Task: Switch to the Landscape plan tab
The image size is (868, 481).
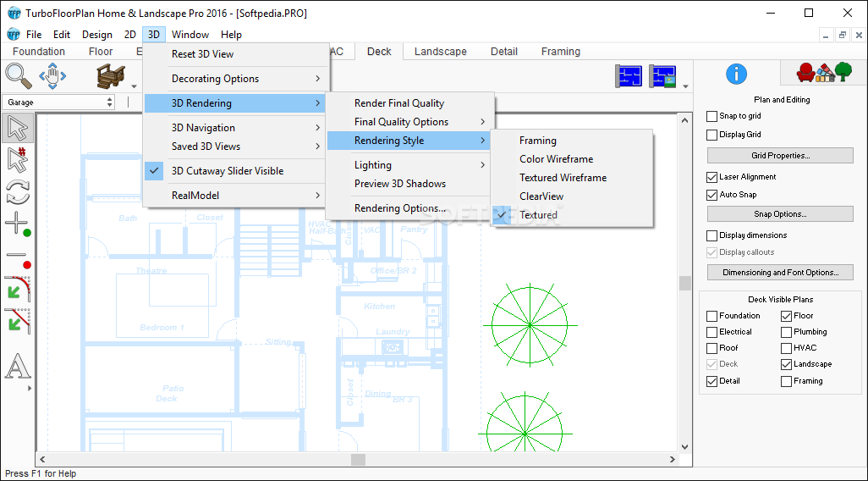Action: tap(441, 52)
